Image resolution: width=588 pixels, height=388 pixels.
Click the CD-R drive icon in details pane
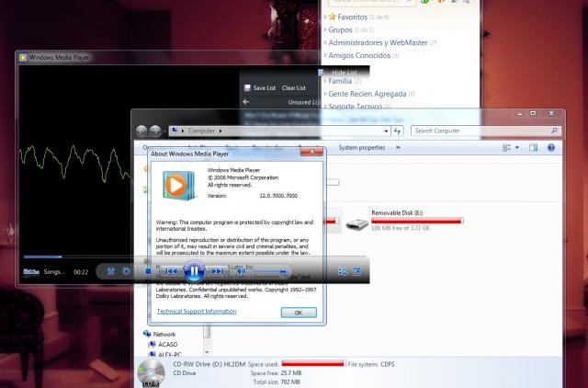151,373
